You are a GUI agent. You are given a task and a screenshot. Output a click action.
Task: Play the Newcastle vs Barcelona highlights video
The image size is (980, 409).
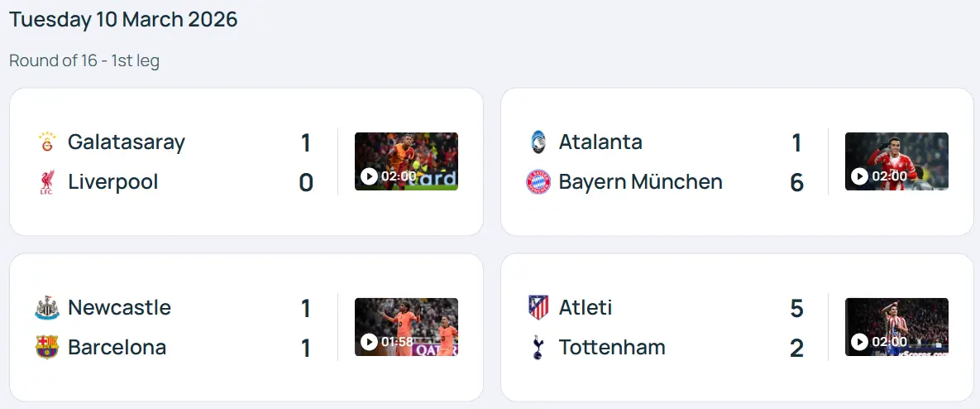click(x=406, y=327)
